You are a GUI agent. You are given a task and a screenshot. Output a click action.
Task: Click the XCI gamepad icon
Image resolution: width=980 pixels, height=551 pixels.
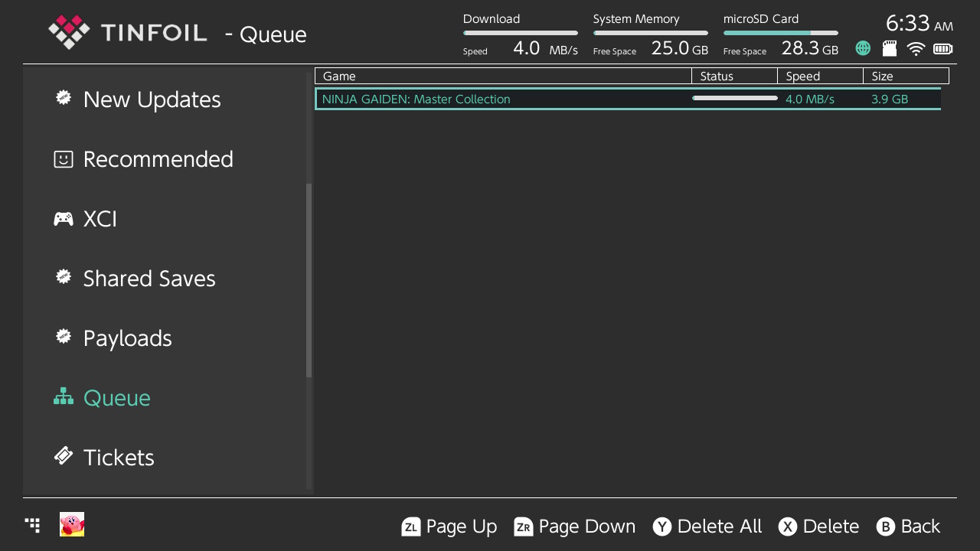coord(64,219)
